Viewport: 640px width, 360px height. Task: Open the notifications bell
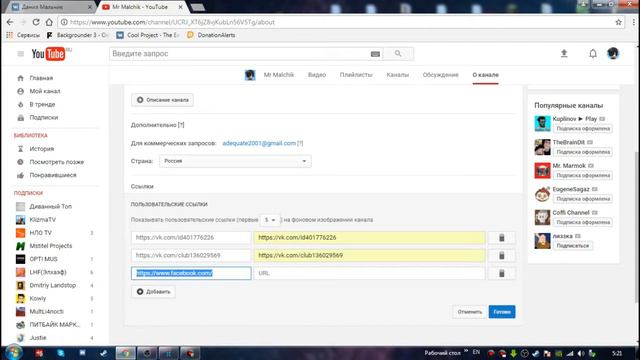click(593, 53)
